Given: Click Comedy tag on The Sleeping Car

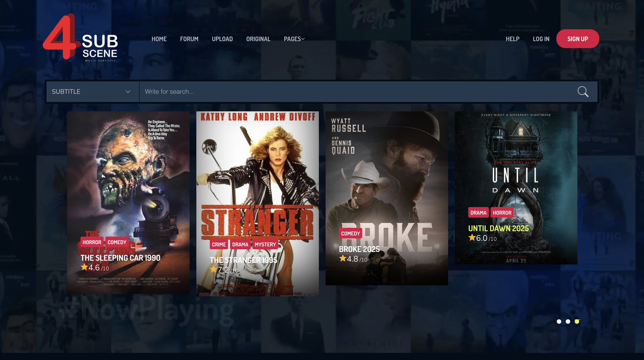Looking at the screenshot, I should (x=117, y=242).
